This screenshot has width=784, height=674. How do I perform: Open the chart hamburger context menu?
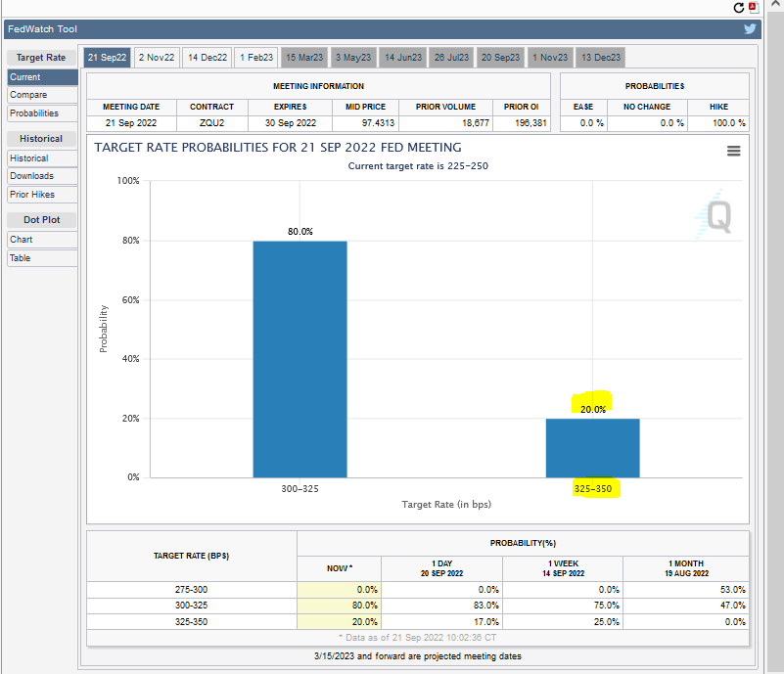pos(733,151)
